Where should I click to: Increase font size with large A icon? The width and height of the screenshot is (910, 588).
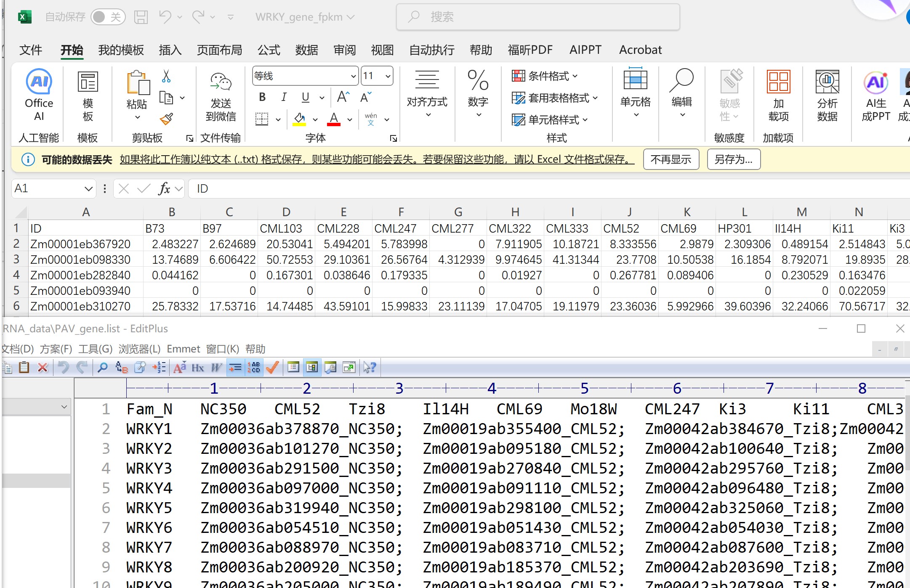tap(343, 97)
